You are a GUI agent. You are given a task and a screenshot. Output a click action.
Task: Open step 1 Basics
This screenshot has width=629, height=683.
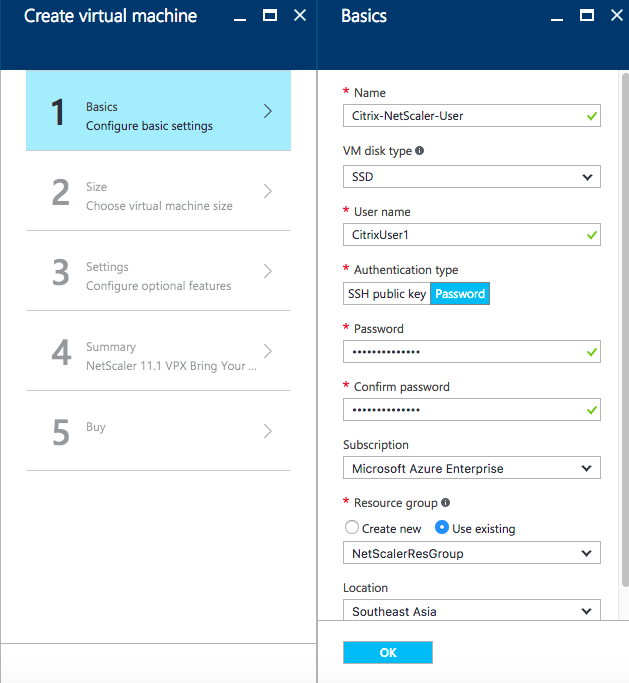coord(159,111)
